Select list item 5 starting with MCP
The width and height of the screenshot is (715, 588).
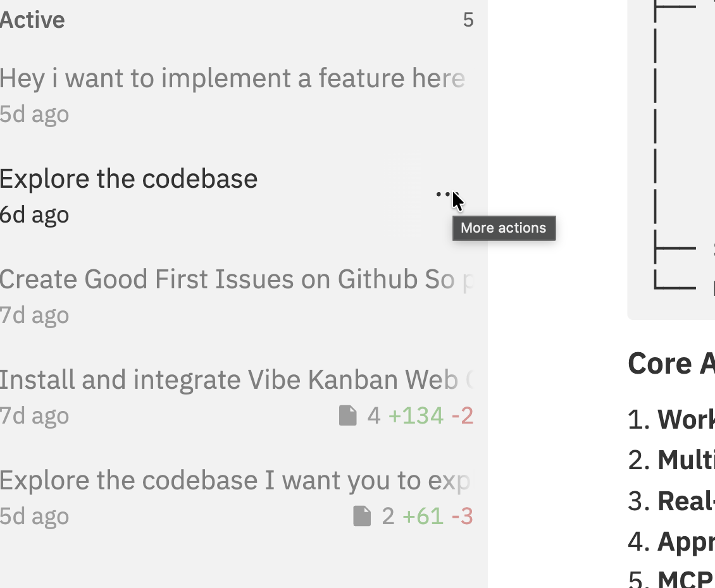(671, 579)
